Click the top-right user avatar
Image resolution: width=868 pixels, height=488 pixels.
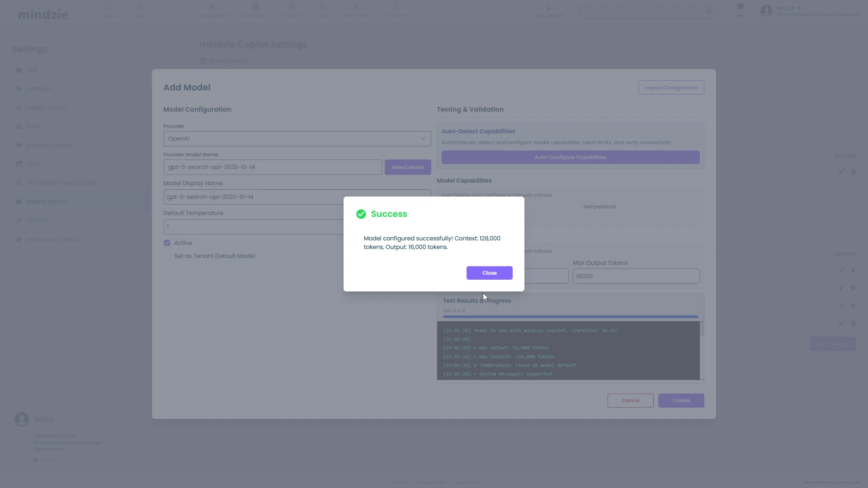pyautogui.click(x=766, y=11)
